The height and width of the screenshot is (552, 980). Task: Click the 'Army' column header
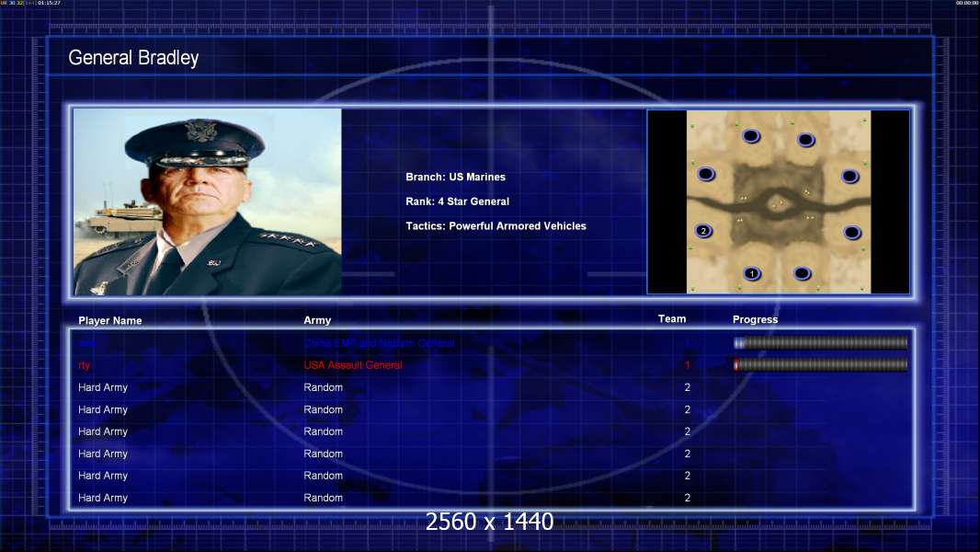[317, 320]
